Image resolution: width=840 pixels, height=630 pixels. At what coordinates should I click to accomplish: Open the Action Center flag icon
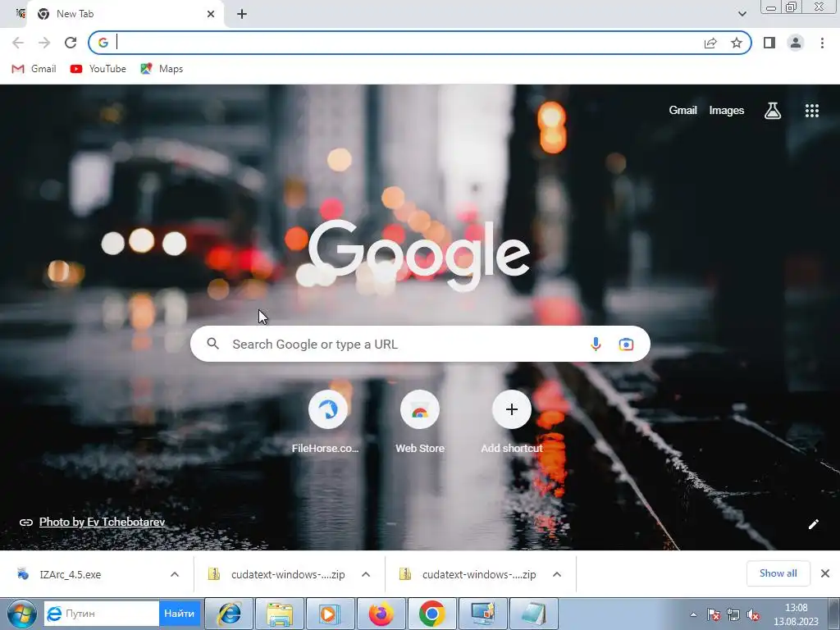pos(713,614)
